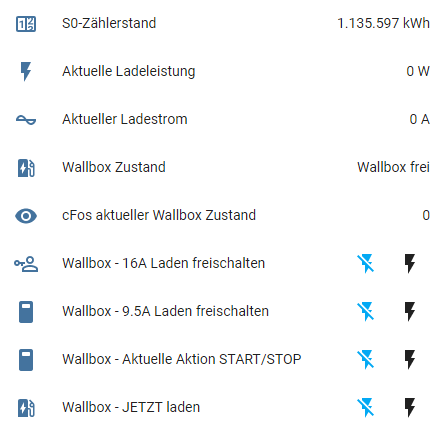The width and height of the screenshot is (446, 436).
Task: Click the key-person icon for 16A Laden
Action: tap(26, 264)
